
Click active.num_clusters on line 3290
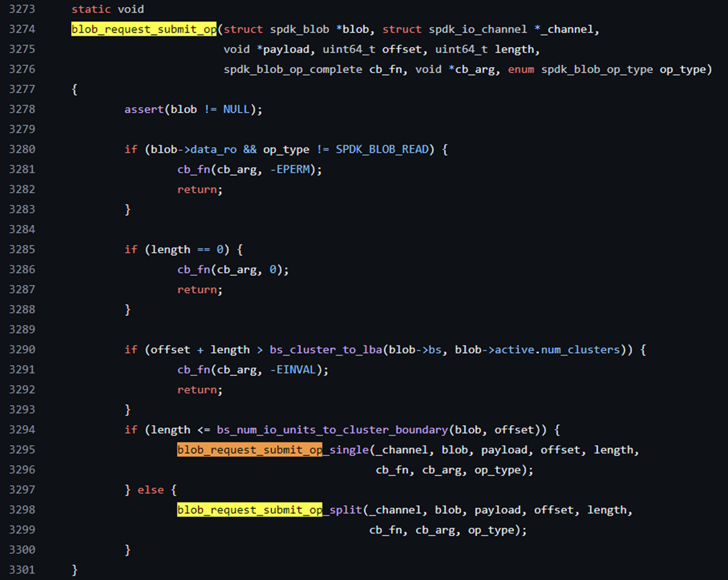click(x=557, y=350)
